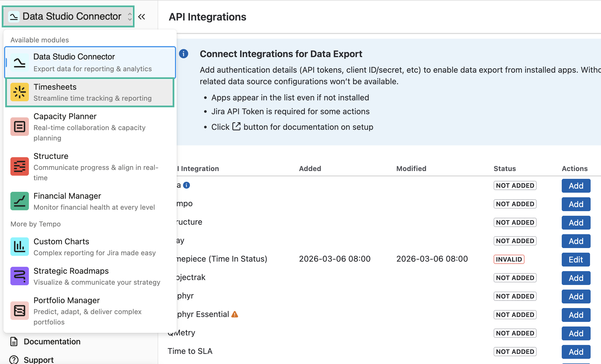Add the QMetry integration
The height and width of the screenshot is (364, 601).
coord(576,333)
